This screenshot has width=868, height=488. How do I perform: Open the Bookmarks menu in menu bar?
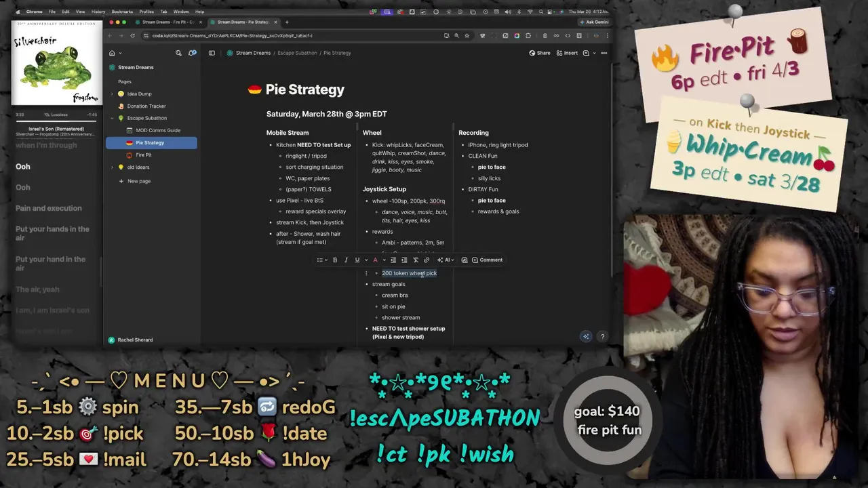122,12
